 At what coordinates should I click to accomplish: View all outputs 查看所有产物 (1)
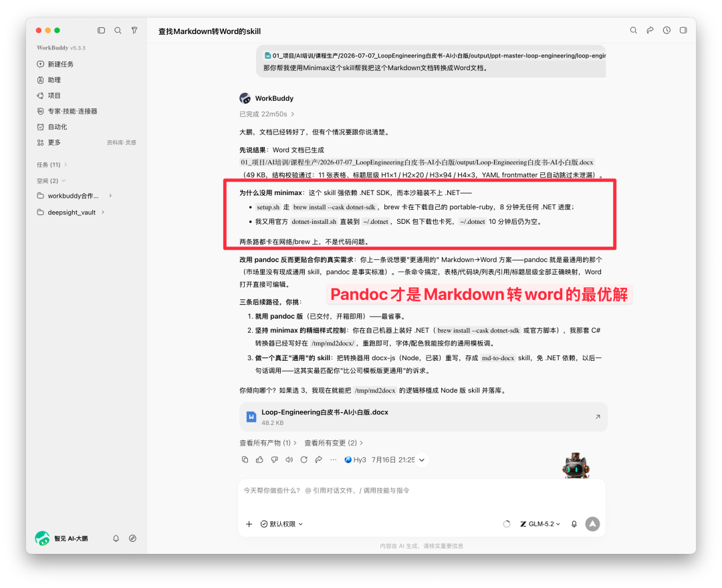tap(268, 442)
